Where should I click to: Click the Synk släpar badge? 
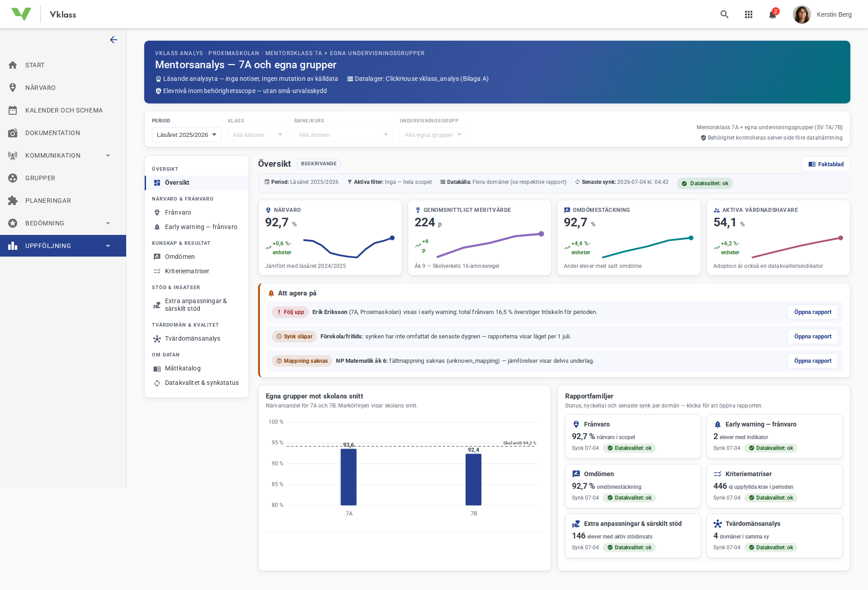(294, 337)
